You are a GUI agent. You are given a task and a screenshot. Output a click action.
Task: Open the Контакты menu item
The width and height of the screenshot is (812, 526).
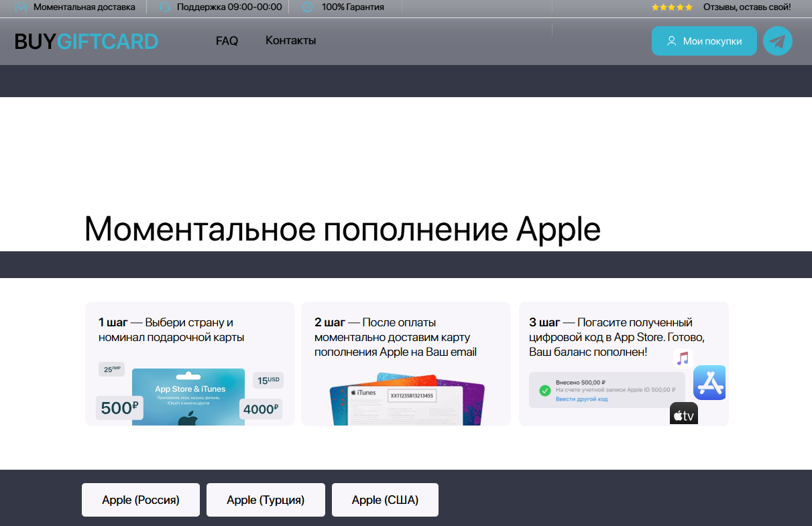[290, 41]
